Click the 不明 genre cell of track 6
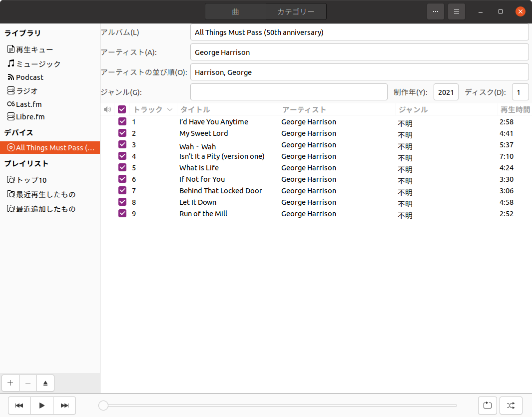The image size is (532, 417). (x=405, y=180)
